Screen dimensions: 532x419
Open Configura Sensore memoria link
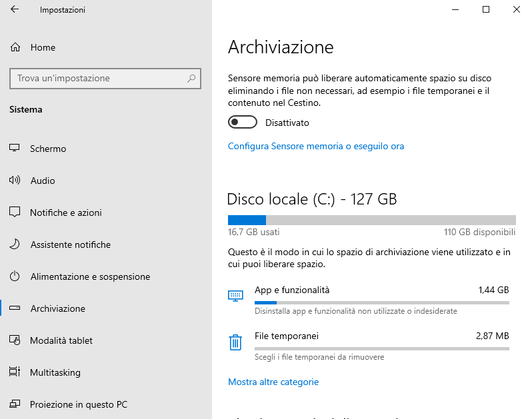point(316,146)
